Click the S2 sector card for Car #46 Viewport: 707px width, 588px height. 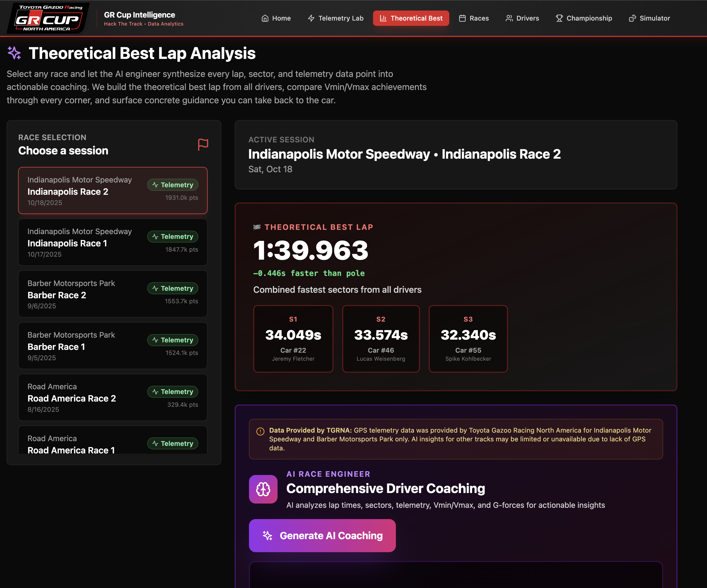[x=381, y=339]
